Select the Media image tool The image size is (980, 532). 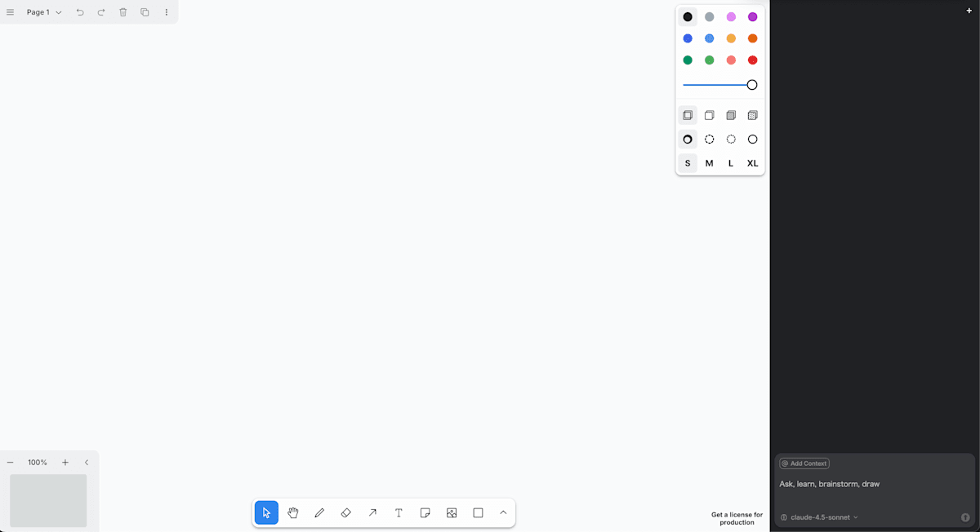tap(452, 512)
